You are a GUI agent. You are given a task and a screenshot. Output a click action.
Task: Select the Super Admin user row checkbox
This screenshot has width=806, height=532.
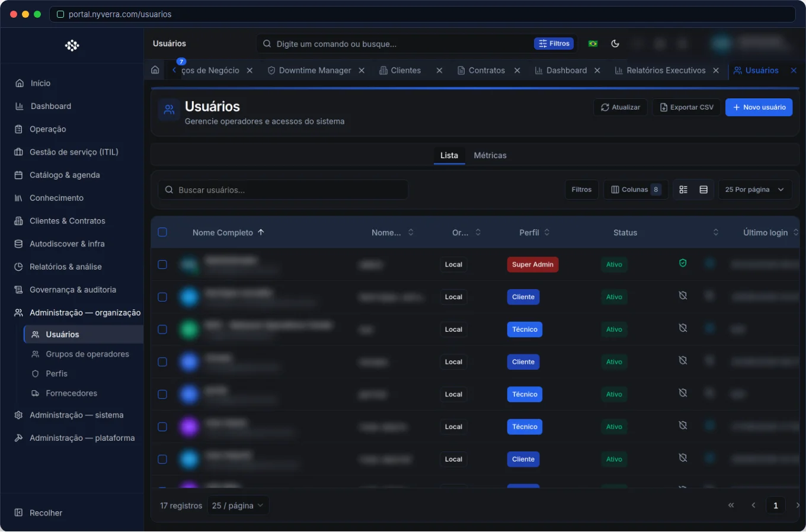[x=162, y=264]
